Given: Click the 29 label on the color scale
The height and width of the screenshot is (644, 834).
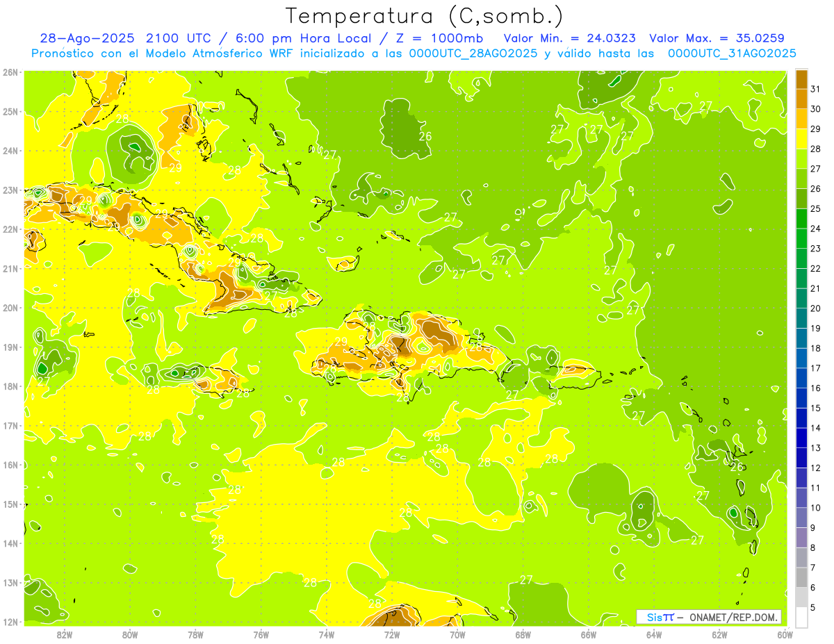Looking at the screenshot, I should coord(815,129).
